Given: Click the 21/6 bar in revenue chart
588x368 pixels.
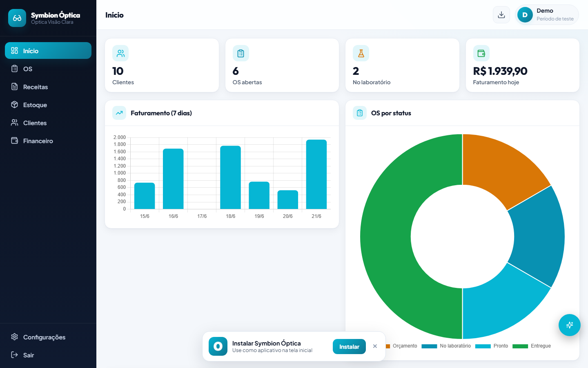Looking at the screenshot, I should pyautogui.click(x=316, y=174).
